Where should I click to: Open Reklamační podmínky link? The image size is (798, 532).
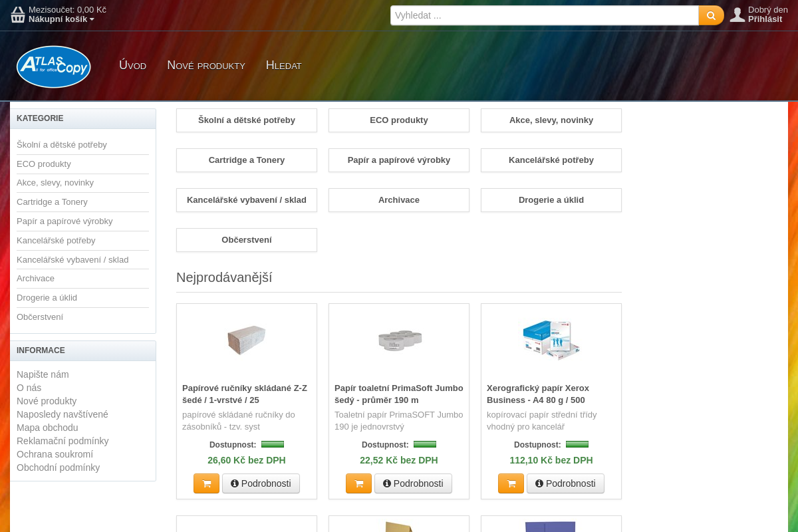click(63, 441)
